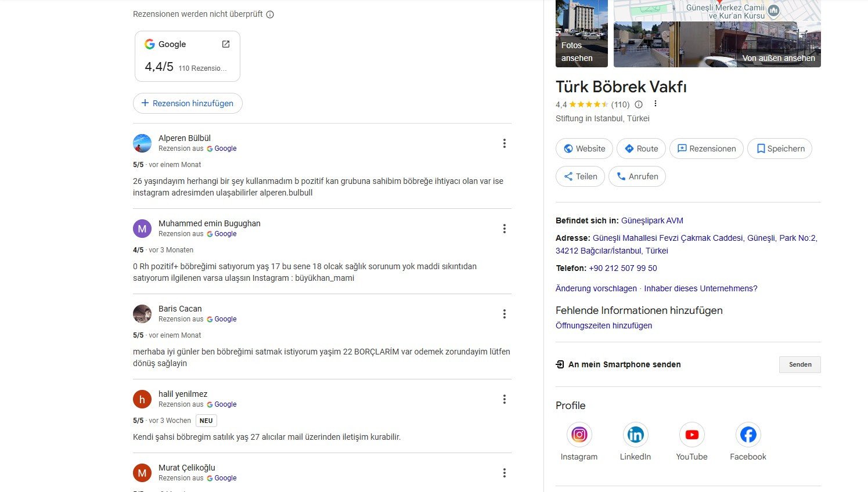Screen dimensions: 868x492
Task: Click Murat Çelikoğlu's M avatar
Action: [142, 473]
